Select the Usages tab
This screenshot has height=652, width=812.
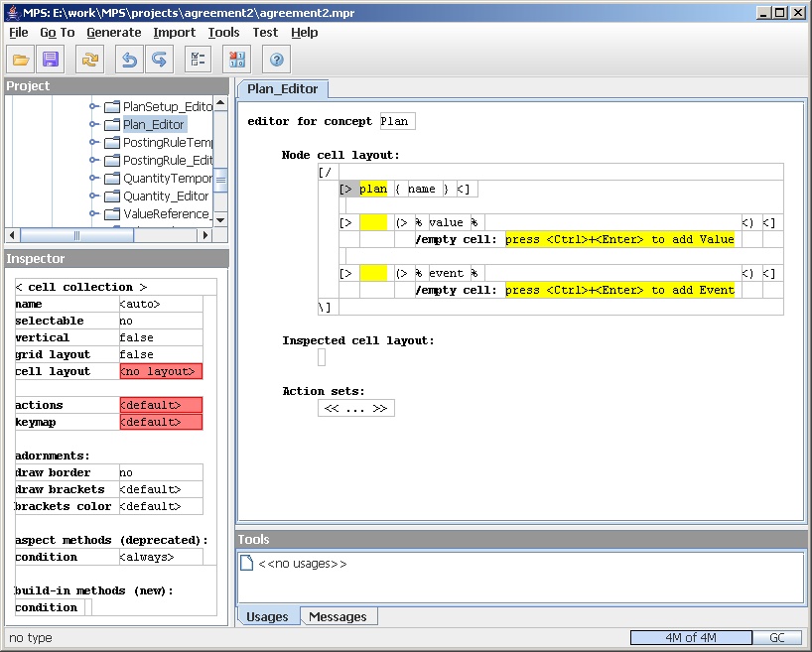[x=267, y=617]
